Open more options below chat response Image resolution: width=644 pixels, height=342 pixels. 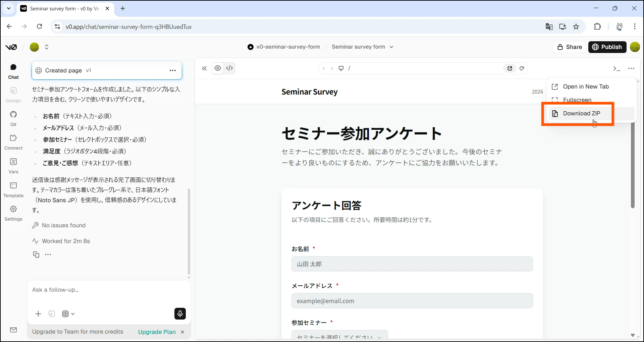pyautogui.click(x=48, y=254)
